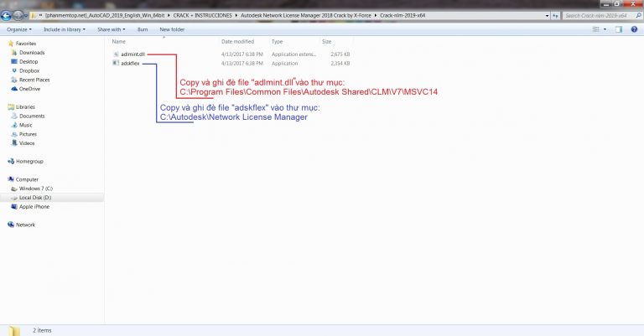Sort files by the Type column header

pyautogui.click(x=277, y=41)
